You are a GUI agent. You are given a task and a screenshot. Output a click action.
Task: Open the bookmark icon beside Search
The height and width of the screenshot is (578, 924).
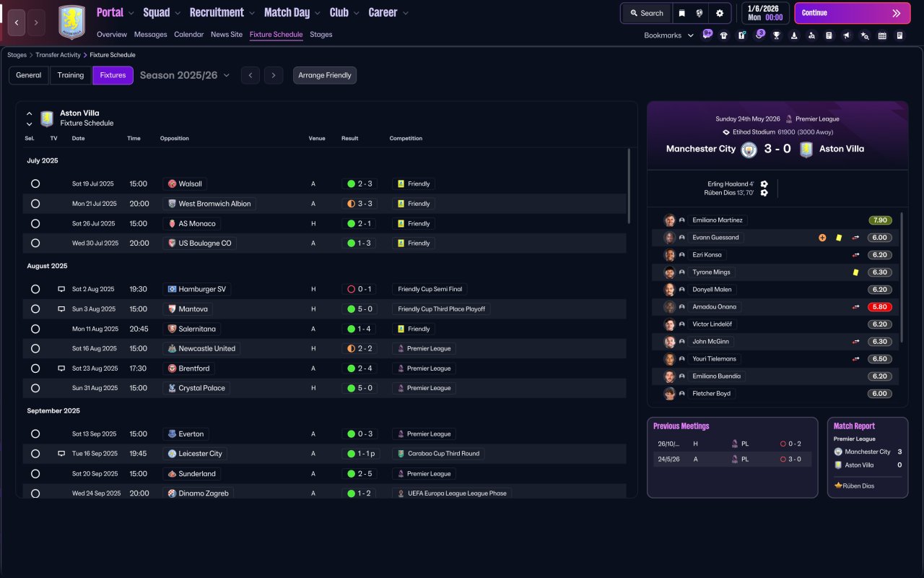coord(681,13)
